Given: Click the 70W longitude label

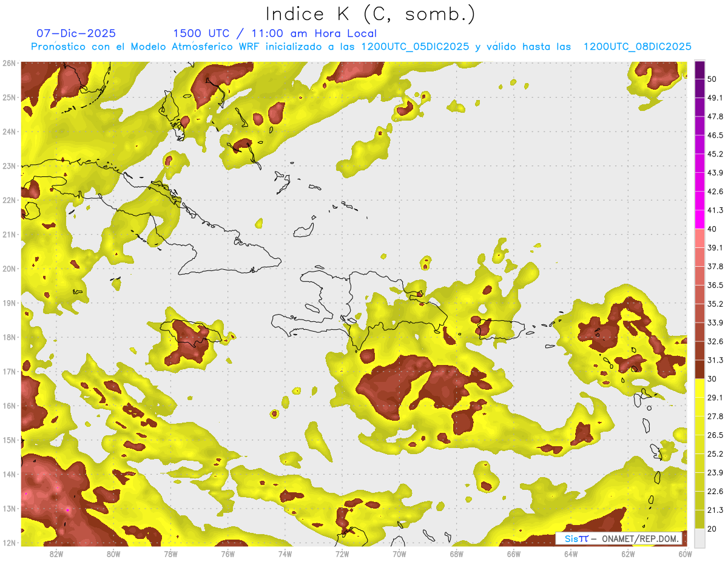Looking at the screenshot, I should (399, 554).
